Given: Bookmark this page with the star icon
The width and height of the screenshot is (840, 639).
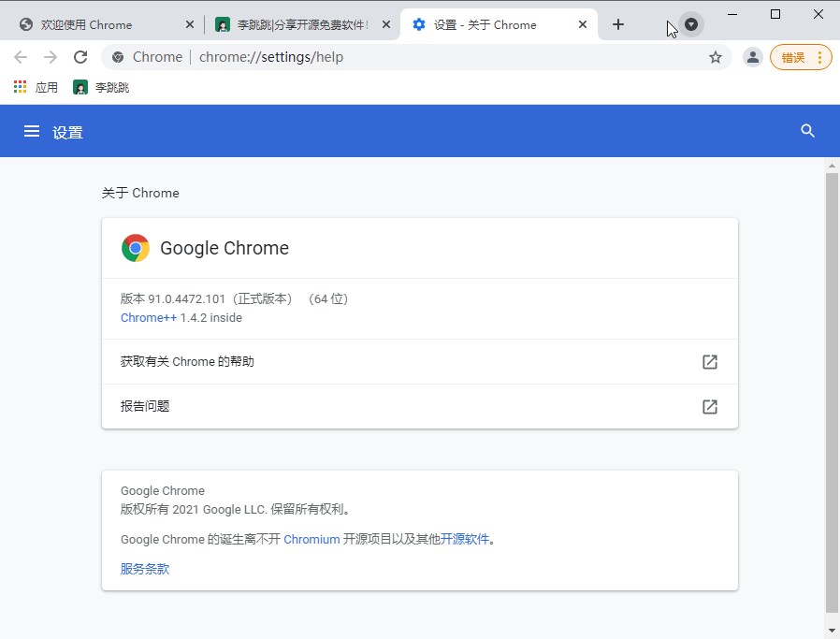Looking at the screenshot, I should coord(716,57).
